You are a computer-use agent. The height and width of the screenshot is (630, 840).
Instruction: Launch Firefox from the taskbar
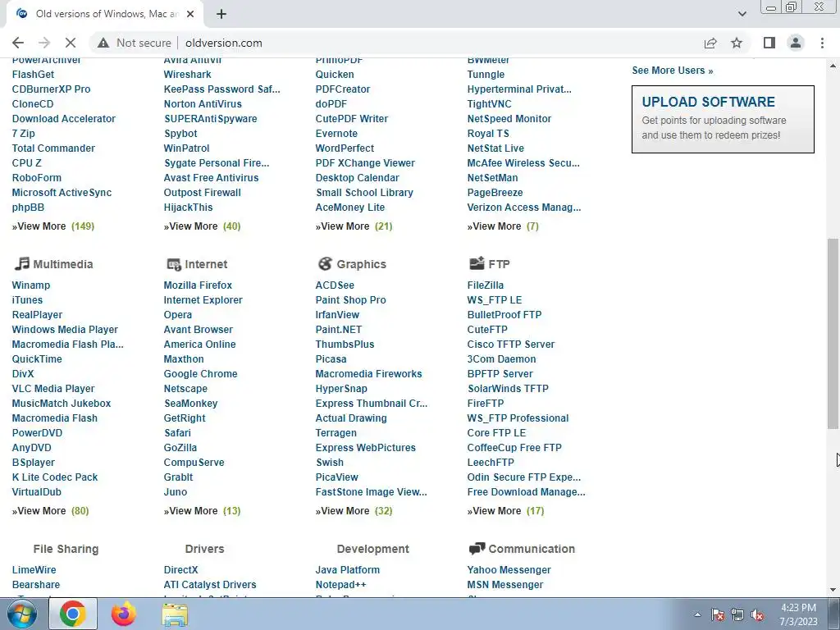124,614
